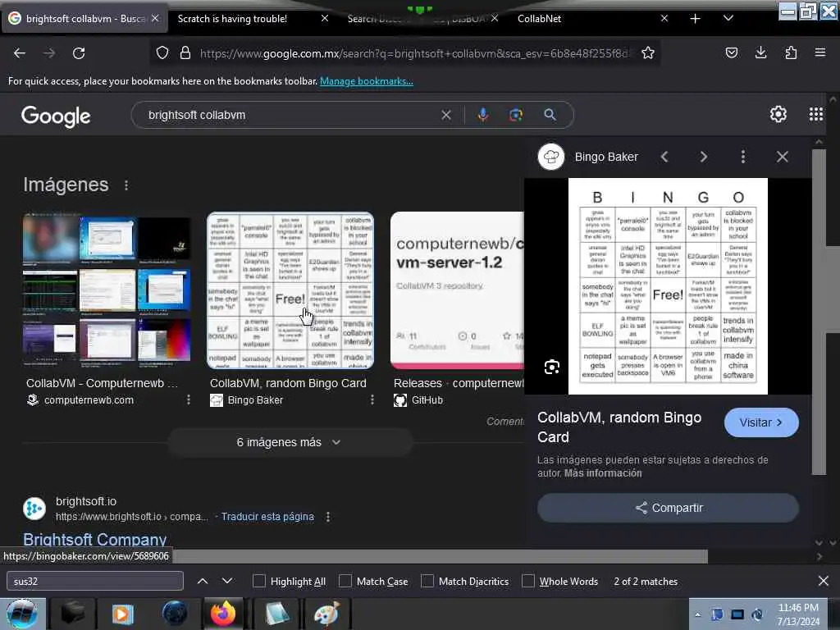Click the browser URL address bar
Image resolution: width=840 pixels, height=630 pixels.
[x=415, y=53]
